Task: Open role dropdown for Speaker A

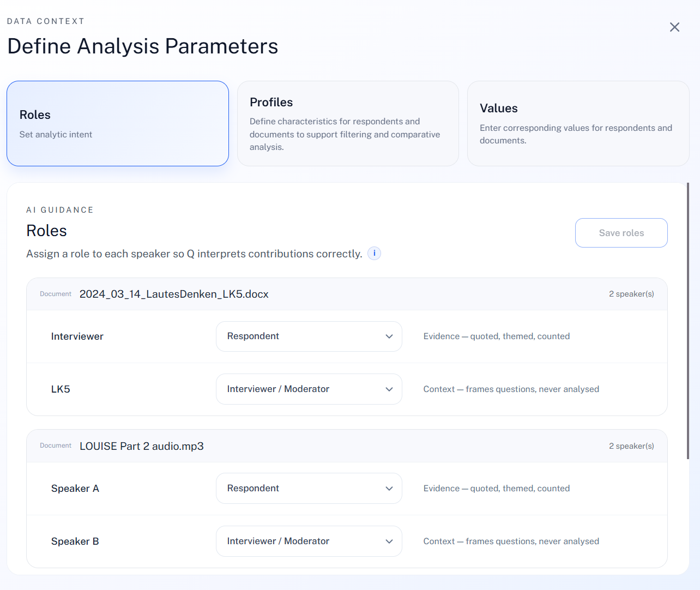Action: click(309, 489)
